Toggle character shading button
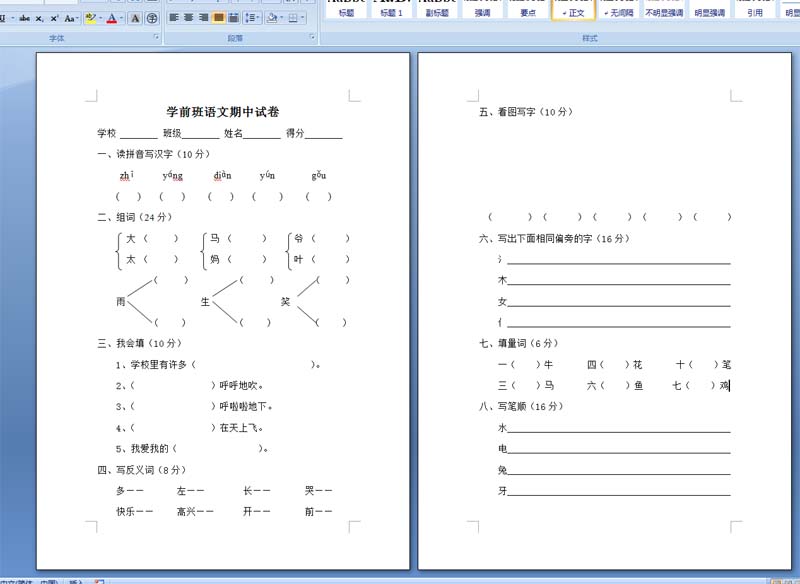800x584 pixels. click(135, 18)
